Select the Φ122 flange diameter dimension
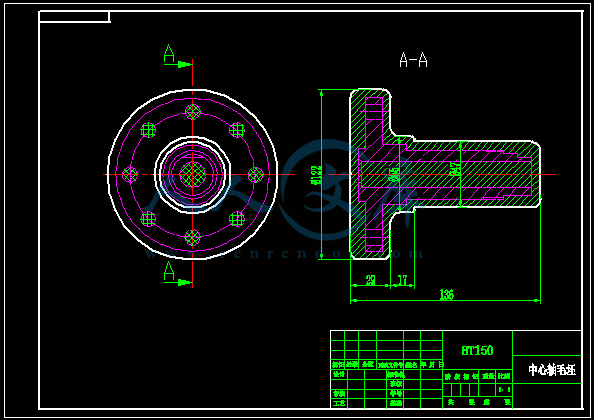The width and height of the screenshot is (594, 420). point(315,175)
